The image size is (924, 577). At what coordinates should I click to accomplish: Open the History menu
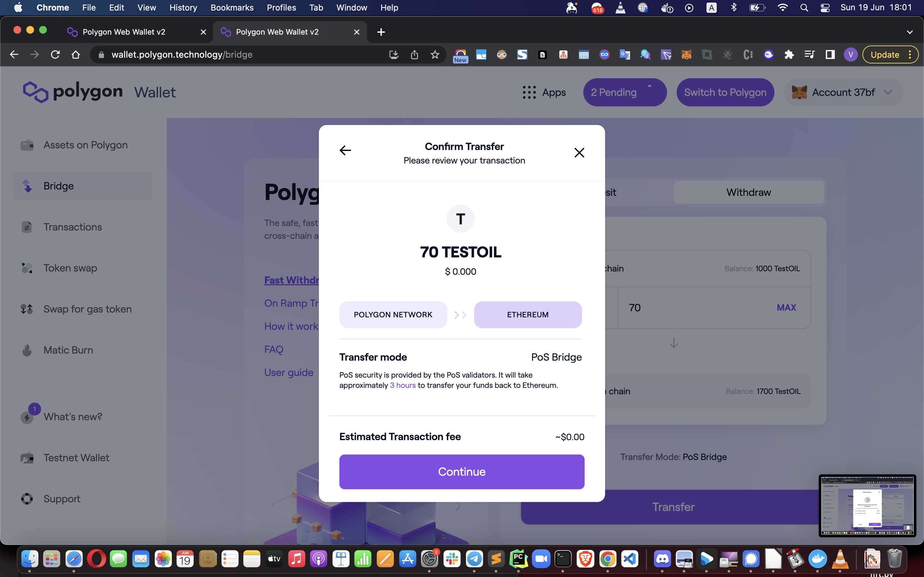183,8
